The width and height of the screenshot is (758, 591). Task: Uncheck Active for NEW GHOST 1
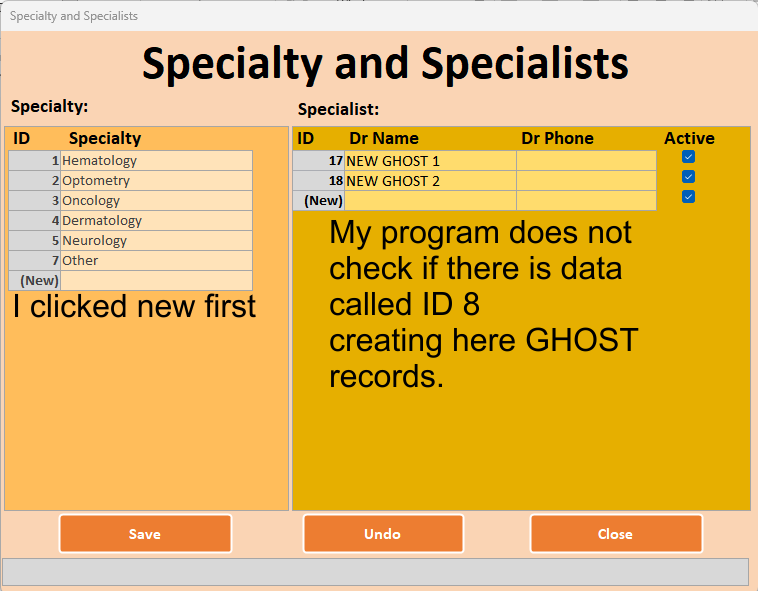click(x=688, y=157)
